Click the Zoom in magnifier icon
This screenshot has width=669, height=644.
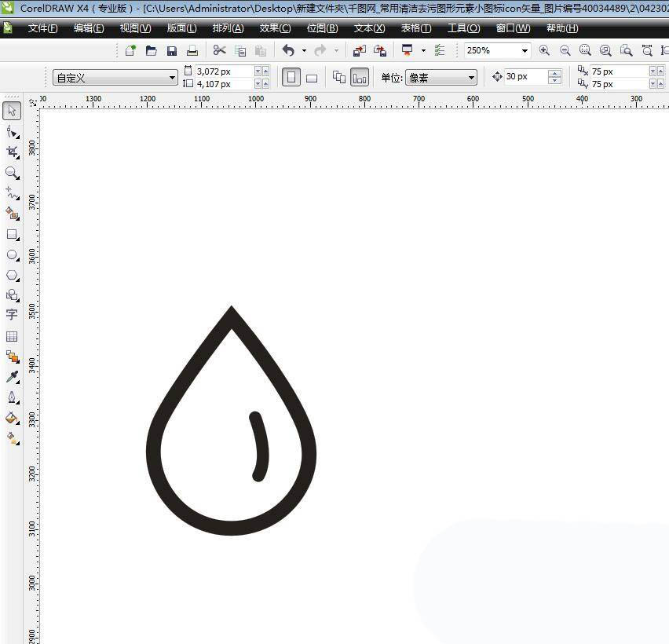pyautogui.click(x=544, y=50)
